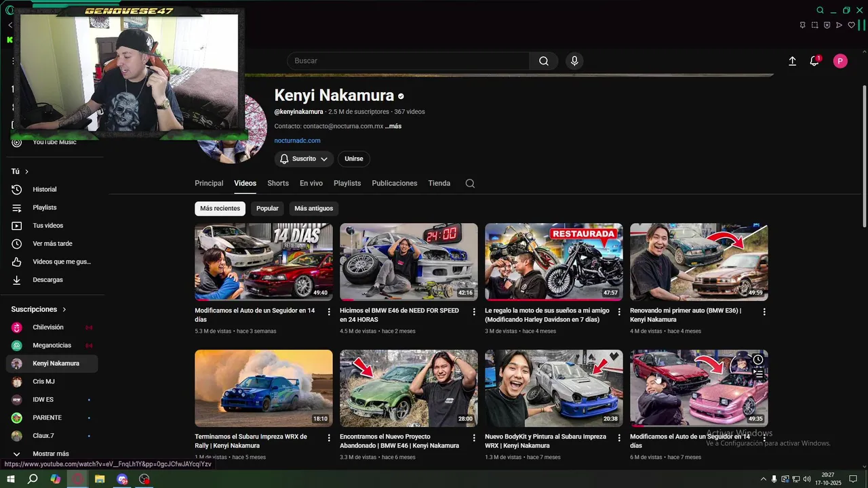The width and height of the screenshot is (868, 488).
Task: Open the ad blocker shield icon
Action: [827, 25]
